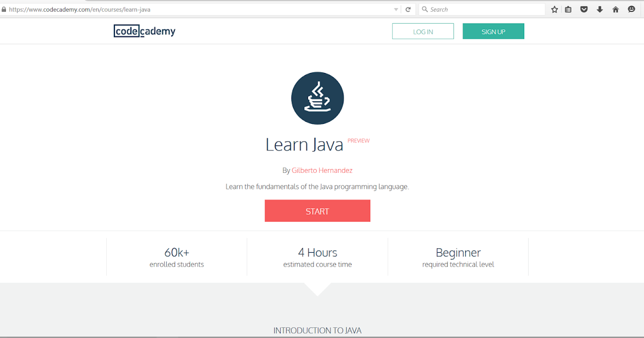Image resolution: width=644 pixels, height=338 pixels.
Task: Click the PREVIEW label next to Learn Java
Action: [358, 141]
